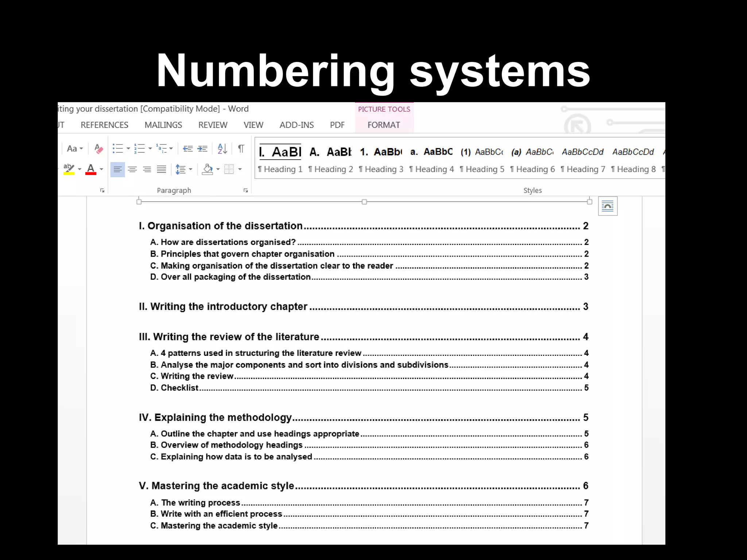Click 'I. Organisation of the dissertation' entry
The image size is (747, 560).
(x=364, y=226)
